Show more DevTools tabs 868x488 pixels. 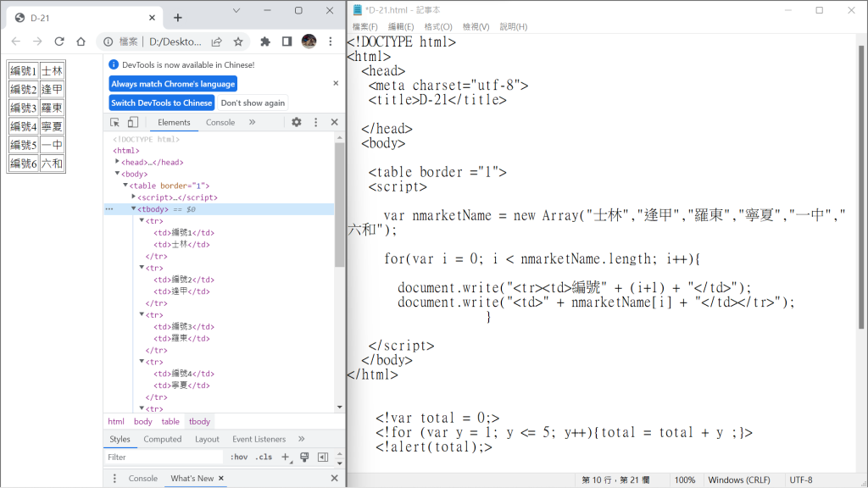pos(253,122)
